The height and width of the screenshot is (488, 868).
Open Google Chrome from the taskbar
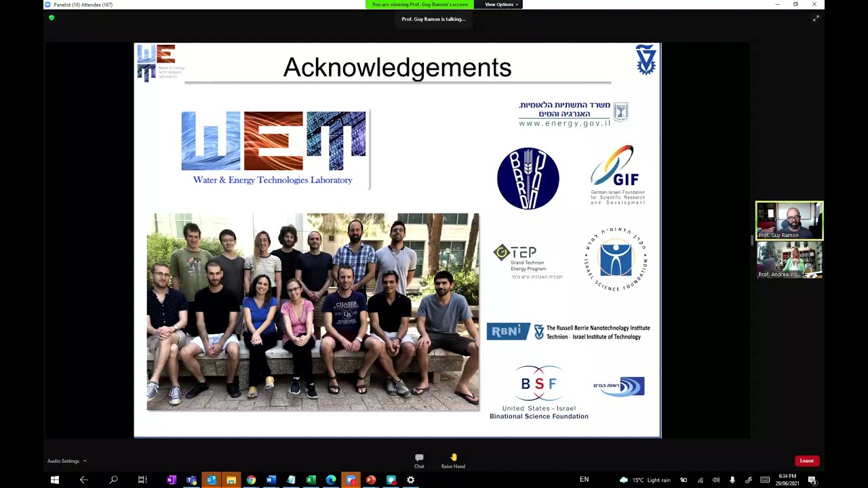(x=251, y=480)
